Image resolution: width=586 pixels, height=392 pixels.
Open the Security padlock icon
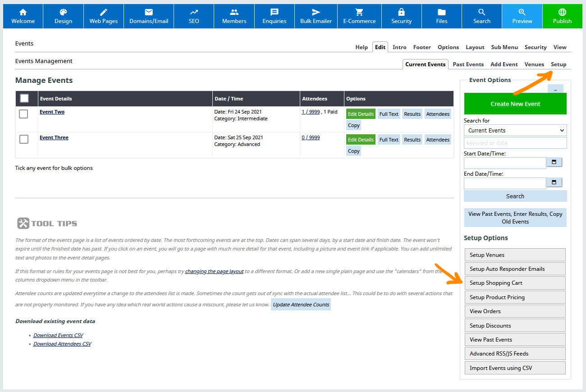(x=401, y=13)
